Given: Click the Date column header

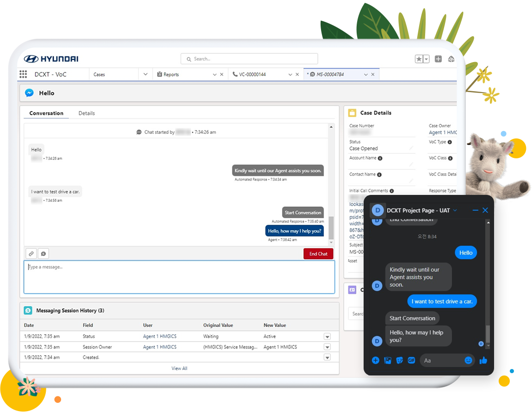Looking at the screenshot, I should click(x=29, y=325).
